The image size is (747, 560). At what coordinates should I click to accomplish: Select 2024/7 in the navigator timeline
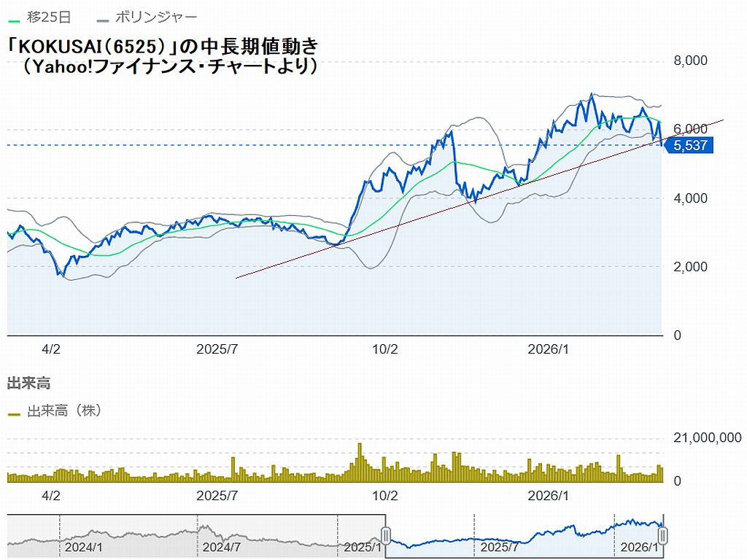pyautogui.click(x=220, y=547)
